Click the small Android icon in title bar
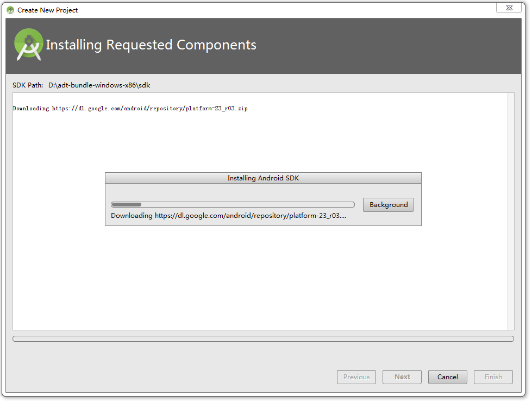 10,10
